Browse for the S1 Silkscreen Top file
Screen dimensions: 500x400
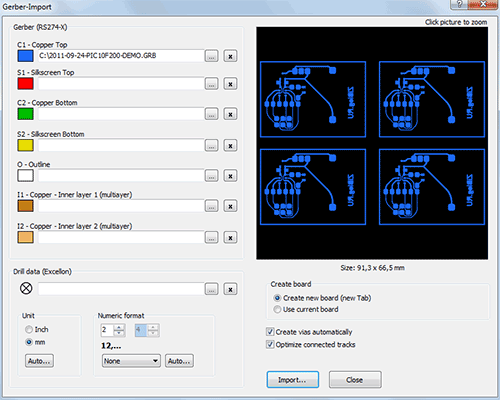click(x=211, y=84)
